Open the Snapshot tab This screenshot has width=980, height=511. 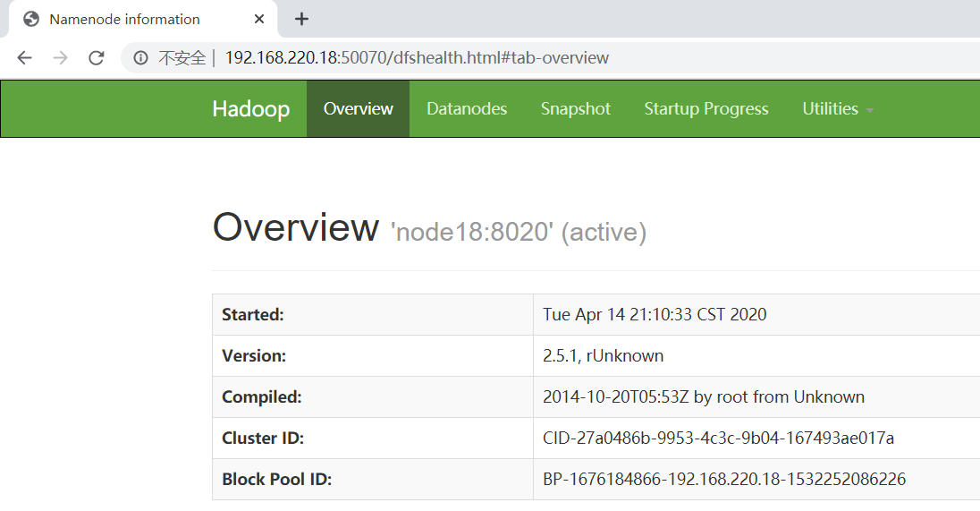[x=576, y=109]
